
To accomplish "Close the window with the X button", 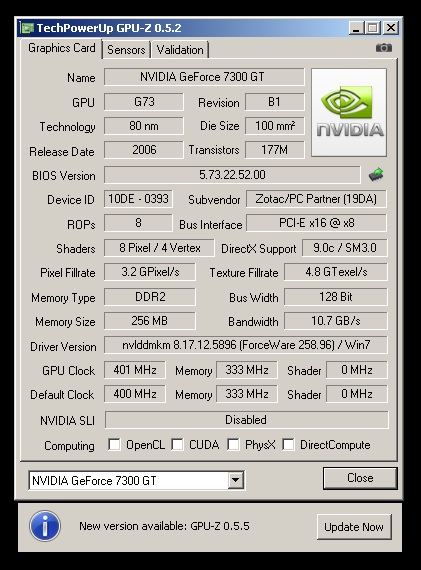I will (391, 28).
